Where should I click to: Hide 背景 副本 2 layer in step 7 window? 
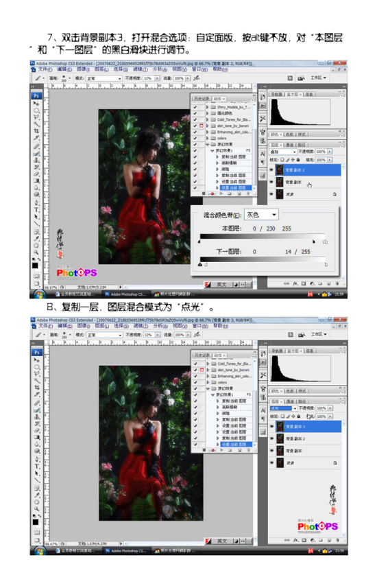coord(271,170)
